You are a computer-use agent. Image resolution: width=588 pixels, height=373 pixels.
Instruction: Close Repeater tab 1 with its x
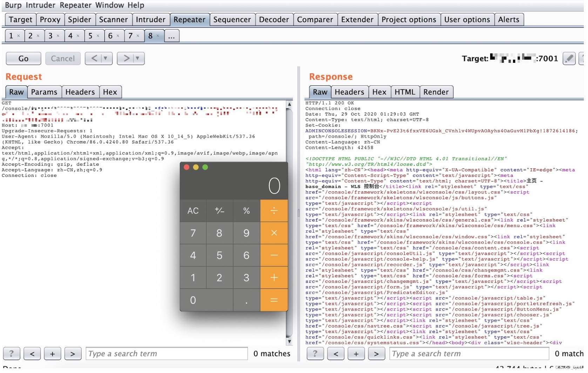click(x=19, y=36)
